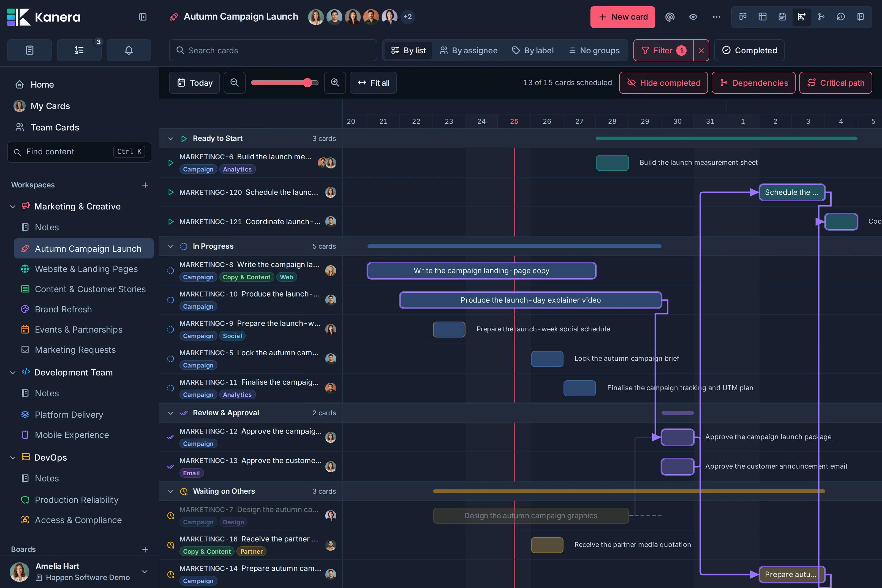The image size is (882, 588).
Task: Toggle Dependencies display
Action: click(x=753, y=82)
